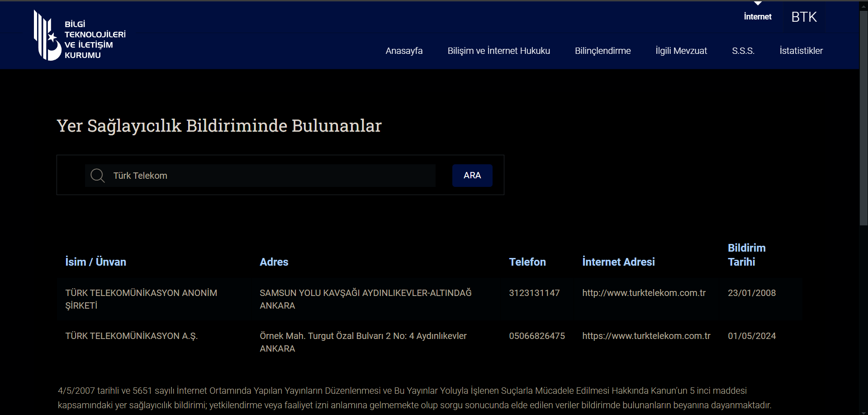The width and height of the screenshot is (868, 415).
Task: Click the vertical page scrollbar thumb
Action: [x=863, y=118]
